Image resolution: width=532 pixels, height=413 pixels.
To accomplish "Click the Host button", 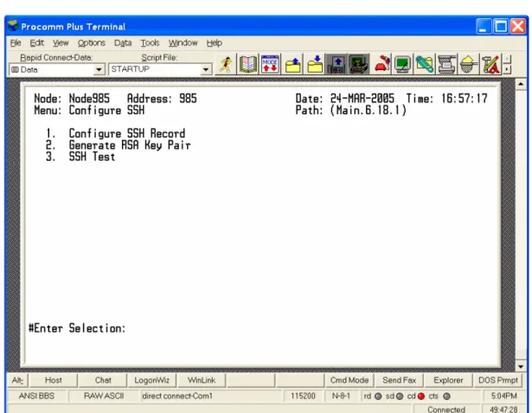I will point(54,380).
